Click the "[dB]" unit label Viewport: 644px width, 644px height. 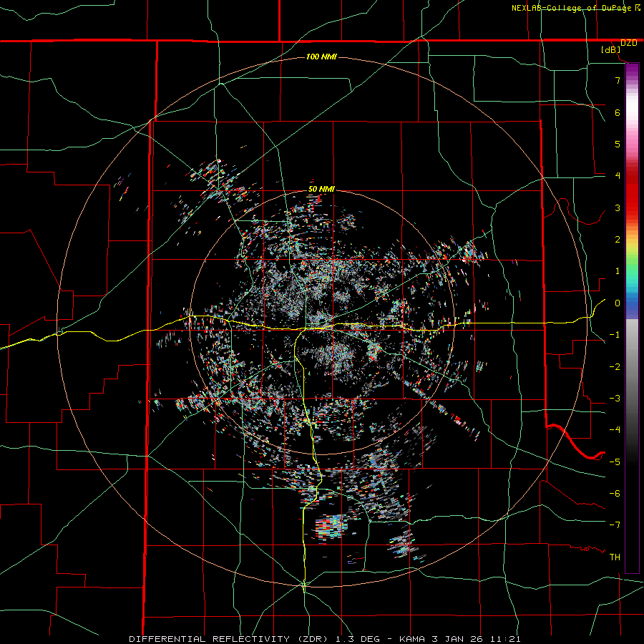(x=611, y=50)
